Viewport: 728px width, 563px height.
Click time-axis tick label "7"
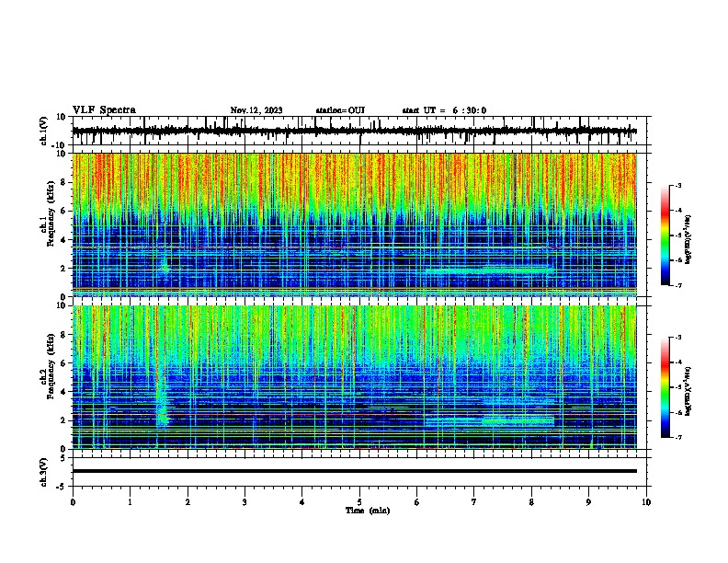click(x=474, y=502)
